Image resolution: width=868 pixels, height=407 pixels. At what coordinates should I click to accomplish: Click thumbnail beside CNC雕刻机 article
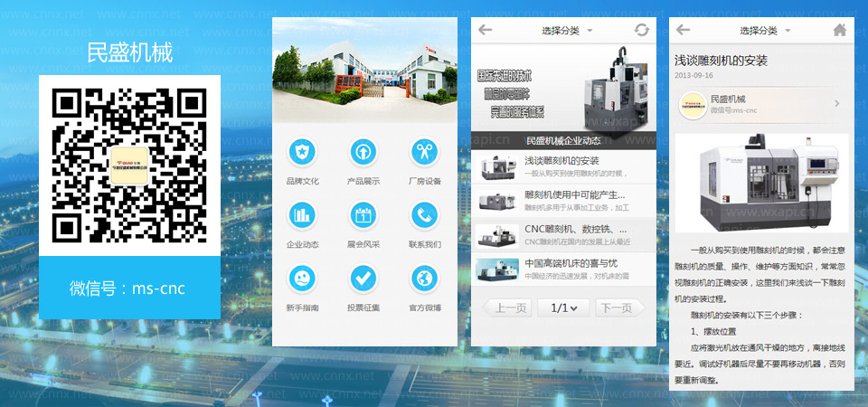click(497, 235)
